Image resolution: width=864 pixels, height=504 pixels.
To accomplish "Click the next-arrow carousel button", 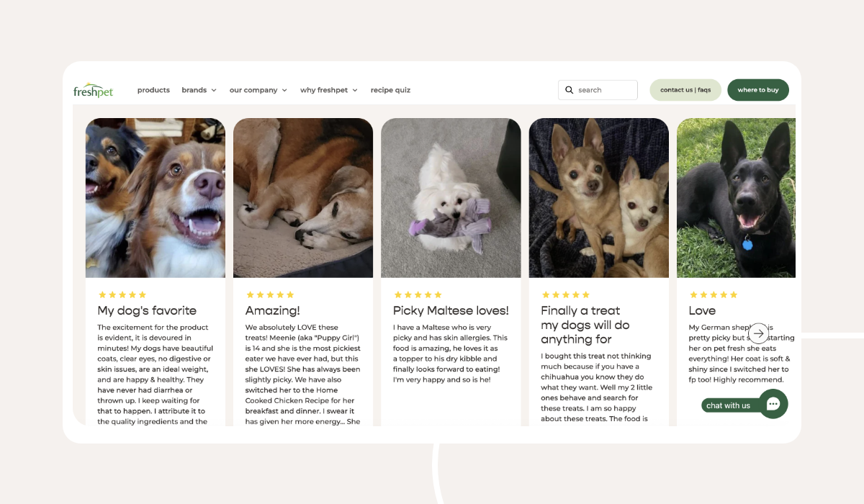I will click(759, 333).
